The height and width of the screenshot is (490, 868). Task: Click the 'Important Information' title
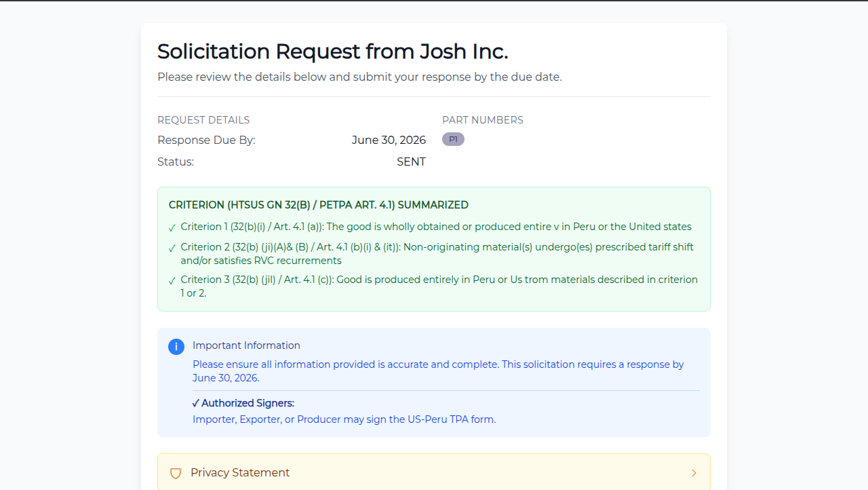click(246, 345)
